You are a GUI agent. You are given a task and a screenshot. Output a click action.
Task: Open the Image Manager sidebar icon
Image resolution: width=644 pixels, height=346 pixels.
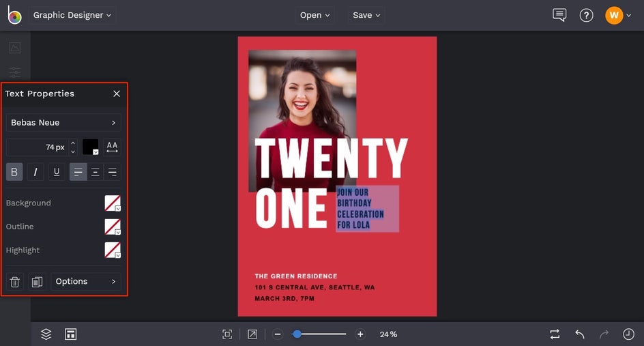point(15,48)
